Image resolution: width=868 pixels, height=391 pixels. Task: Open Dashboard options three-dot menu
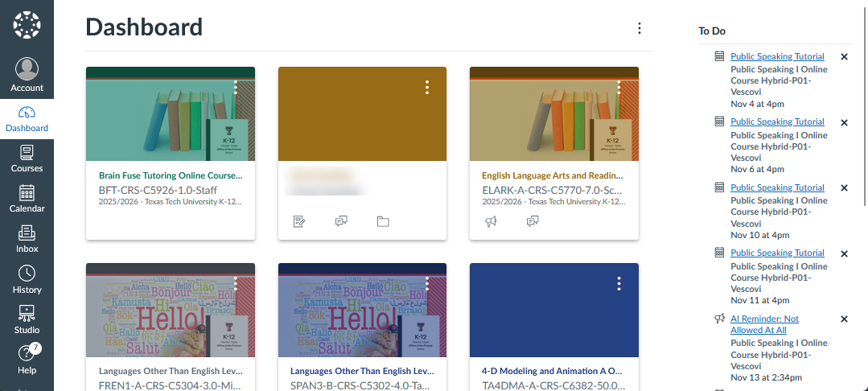[640, 28]
